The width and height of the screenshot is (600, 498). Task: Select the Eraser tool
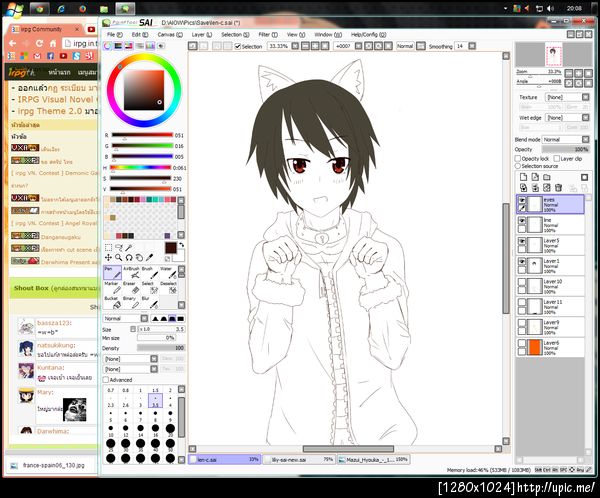[131, 287]
